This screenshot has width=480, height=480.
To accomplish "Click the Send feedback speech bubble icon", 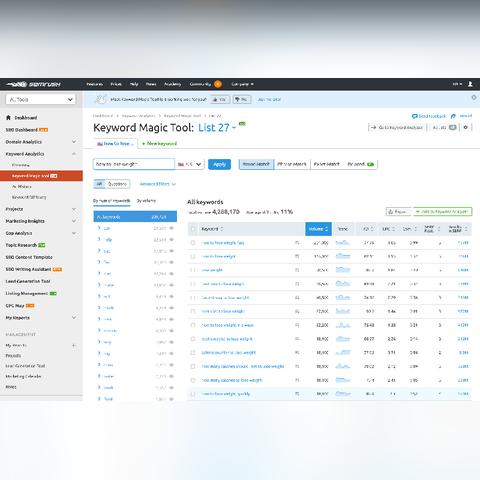I will 415,116.
